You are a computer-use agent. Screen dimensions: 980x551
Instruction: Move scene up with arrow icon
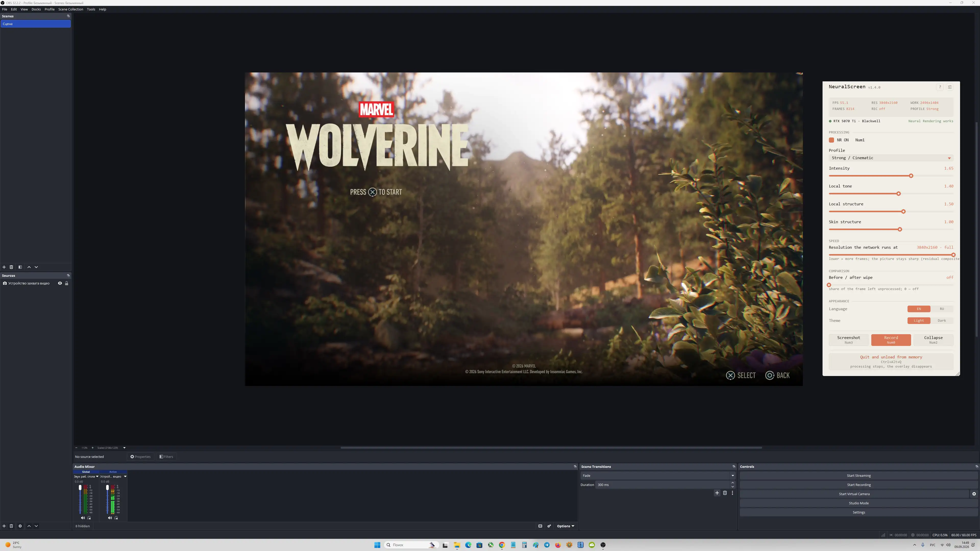pos(29,267)
